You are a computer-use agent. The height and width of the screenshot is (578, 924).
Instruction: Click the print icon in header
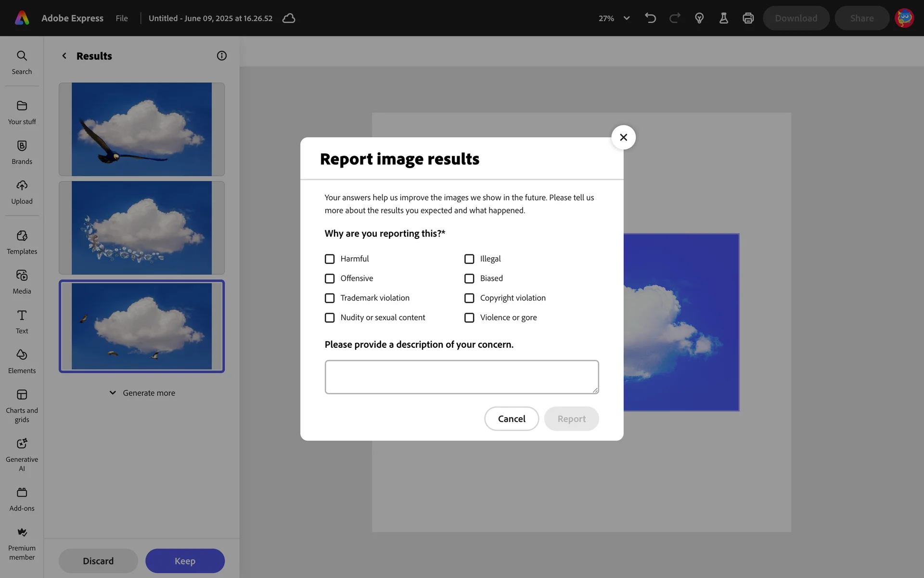[748, 18]
